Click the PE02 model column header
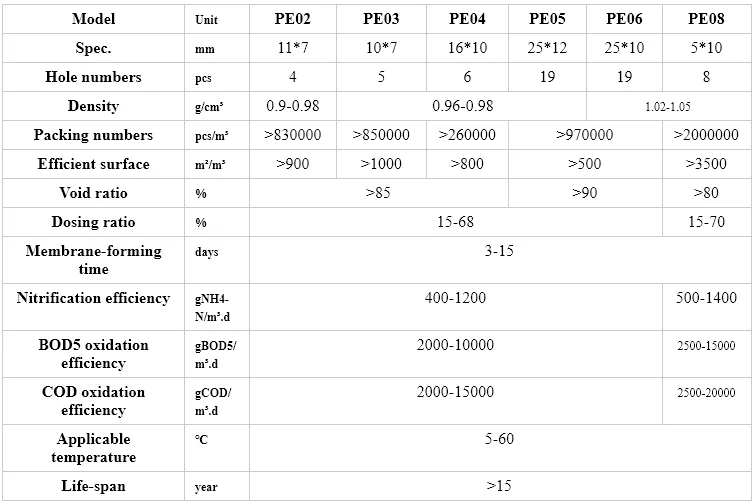755x504 pixels. pos(293,19)
